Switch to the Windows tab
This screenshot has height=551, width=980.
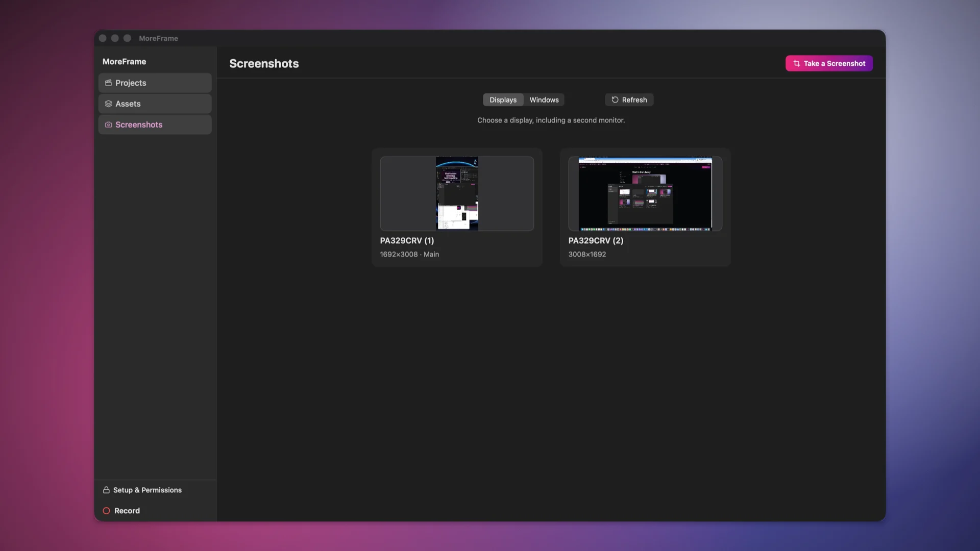coord(544,100)
